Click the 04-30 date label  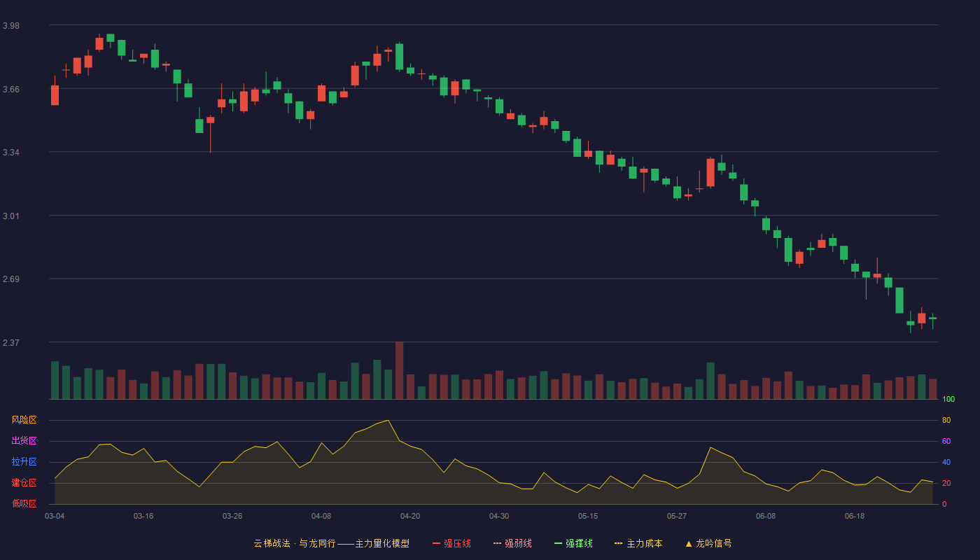499,516
